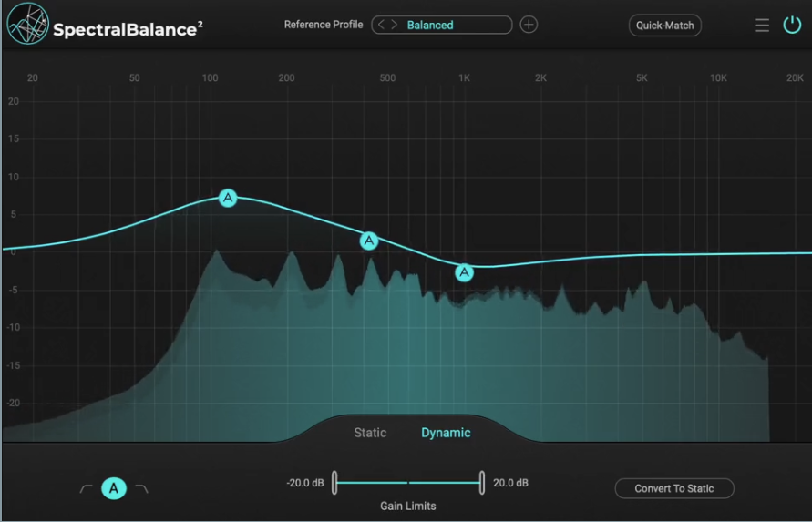The width and height of the screenshot is (812, 522).
Task: Select the EQ node A near 1K
Action: pos(464,272)
